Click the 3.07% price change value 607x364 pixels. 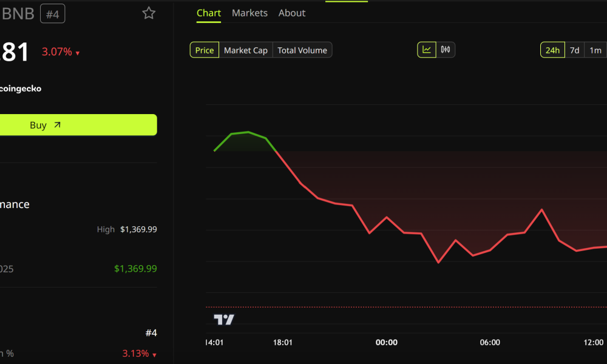pyautogui.click(x=57, y=52)
